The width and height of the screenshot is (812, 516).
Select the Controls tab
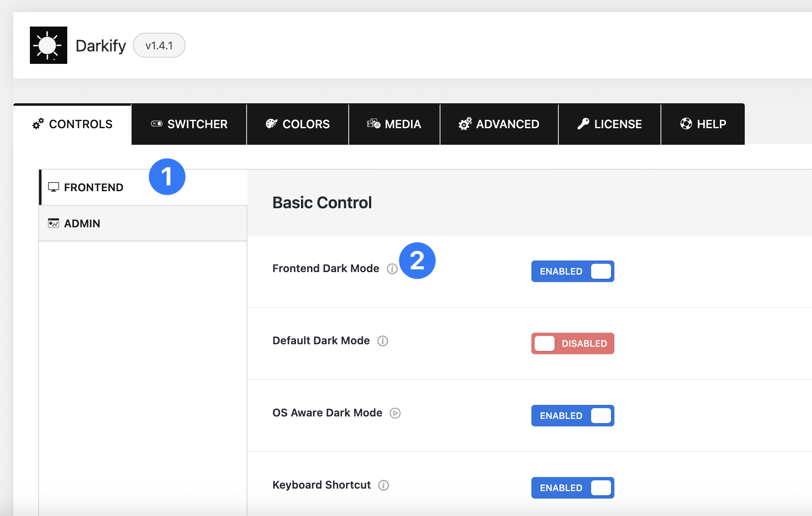[73, 124]
